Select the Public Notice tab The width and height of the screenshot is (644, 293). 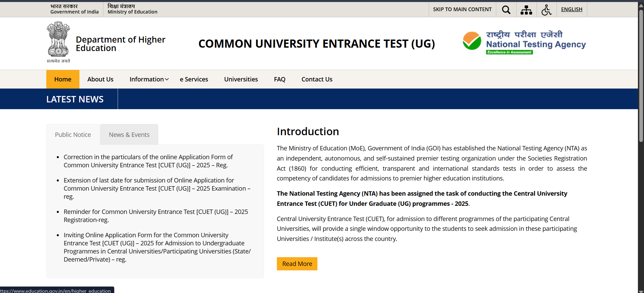pyautogui.click(x=73, y=135)
